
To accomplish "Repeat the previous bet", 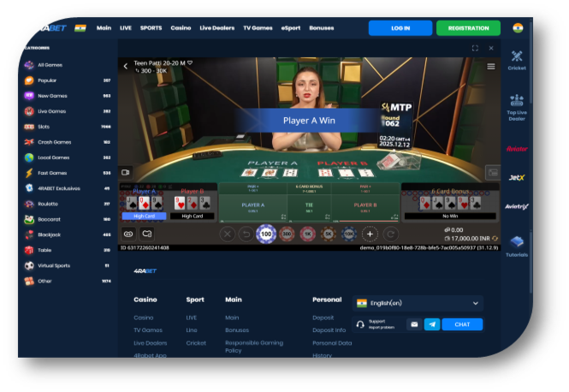I will point(390,235).
